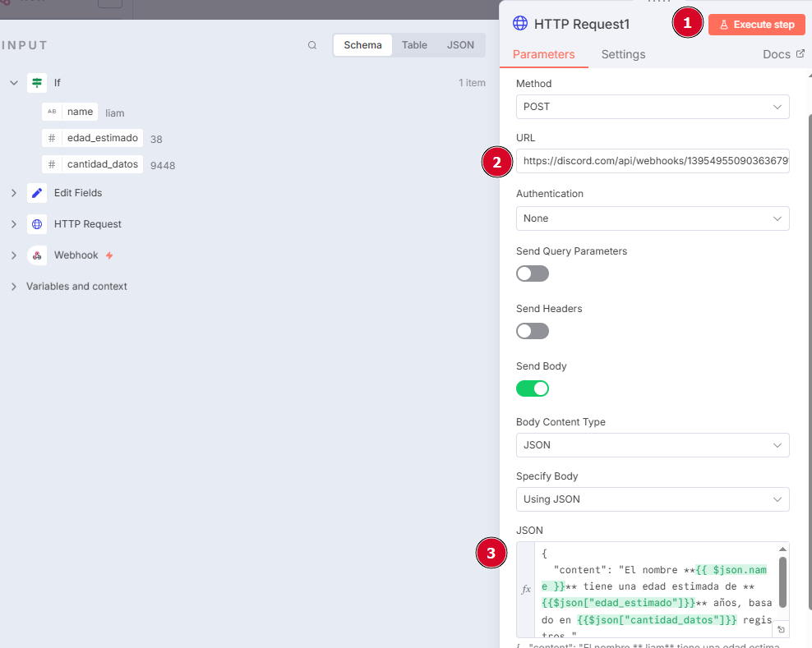Expand the Edit Fields node

14,193
